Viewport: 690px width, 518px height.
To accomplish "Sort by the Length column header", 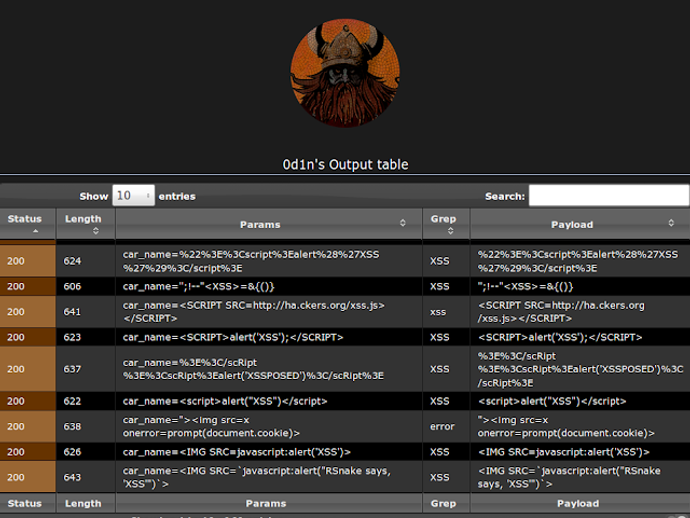I will [86, 224].
